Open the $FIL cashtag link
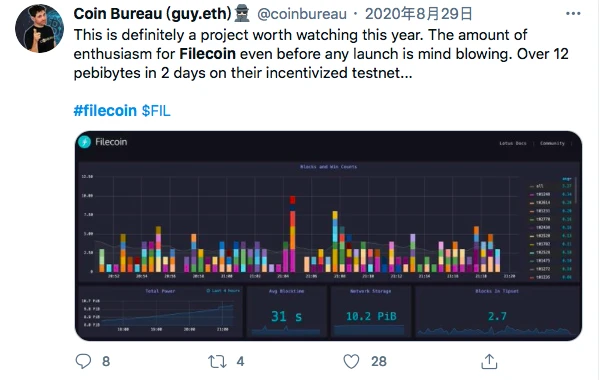 pyautogui.click(x=156, y=111)
